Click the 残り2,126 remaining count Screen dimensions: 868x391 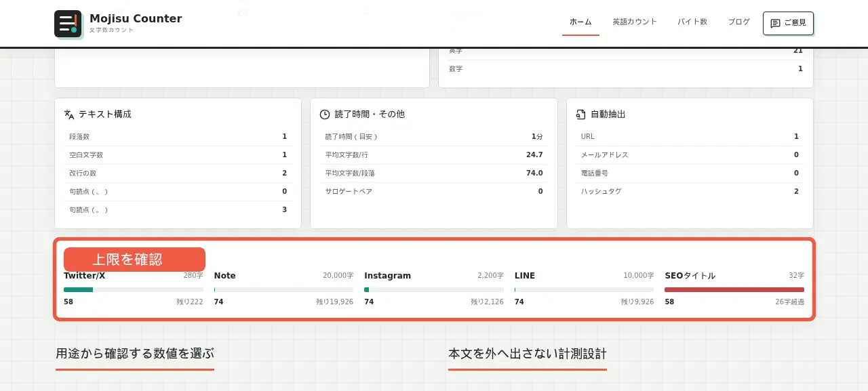(488, 302)
